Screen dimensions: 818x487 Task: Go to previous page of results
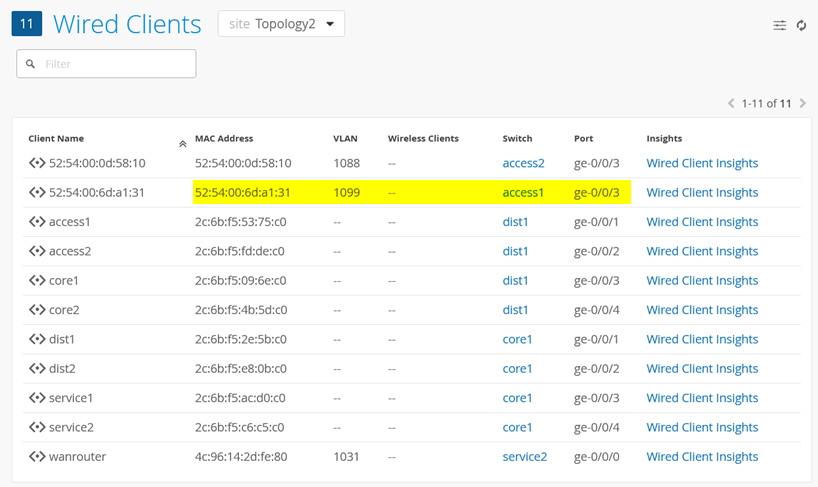731,103
